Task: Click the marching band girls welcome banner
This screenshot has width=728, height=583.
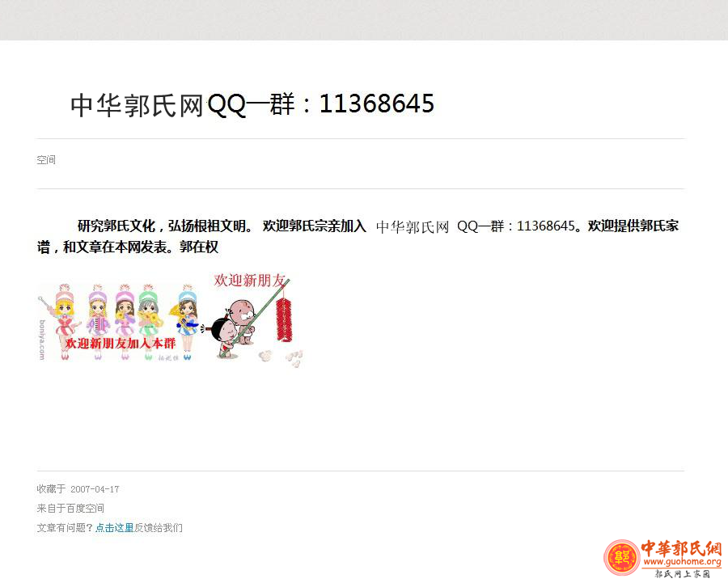Action: click(x=120, y=322)
